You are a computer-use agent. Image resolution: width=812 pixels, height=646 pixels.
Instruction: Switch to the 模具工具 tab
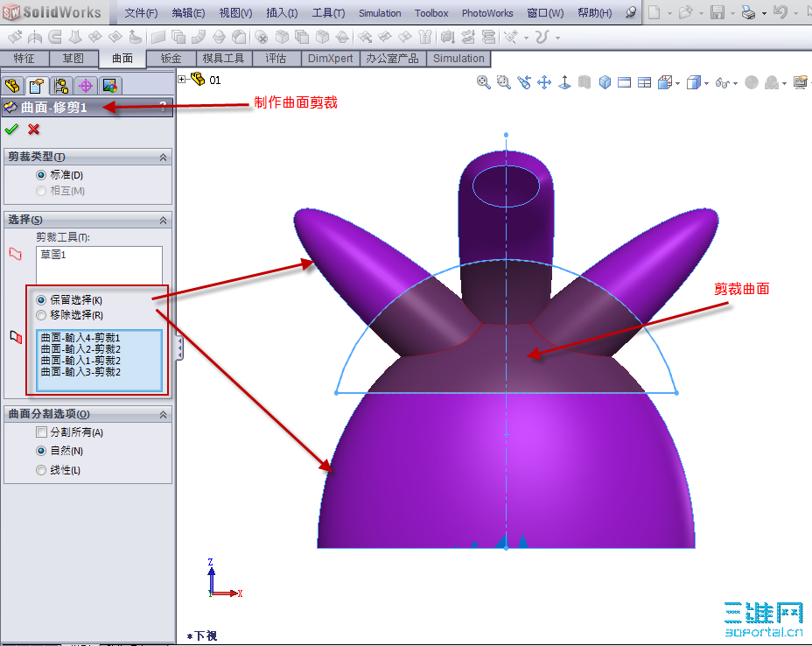[223, 59]
